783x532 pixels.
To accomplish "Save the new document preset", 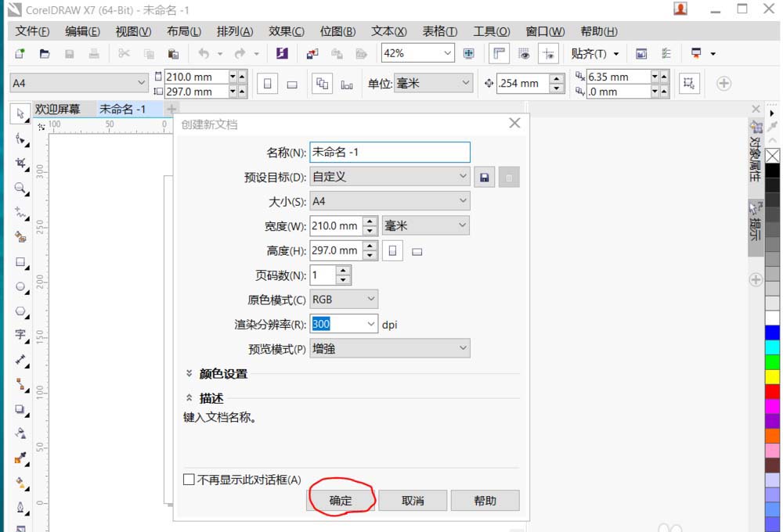I will (x=484, y=177).
